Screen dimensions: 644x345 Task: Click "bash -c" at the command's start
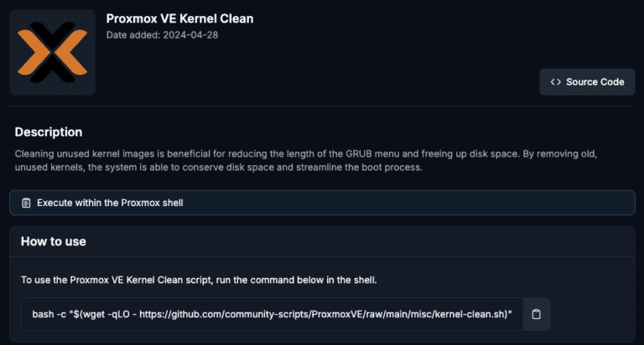coord(50,314)
